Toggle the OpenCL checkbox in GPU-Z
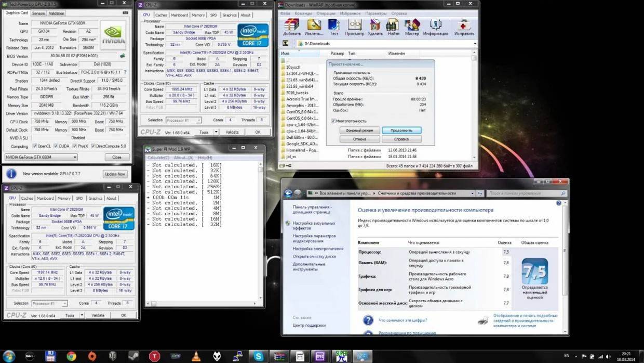Image resolution: width=644 pixels, height=363 pixels. click(35, 146)
